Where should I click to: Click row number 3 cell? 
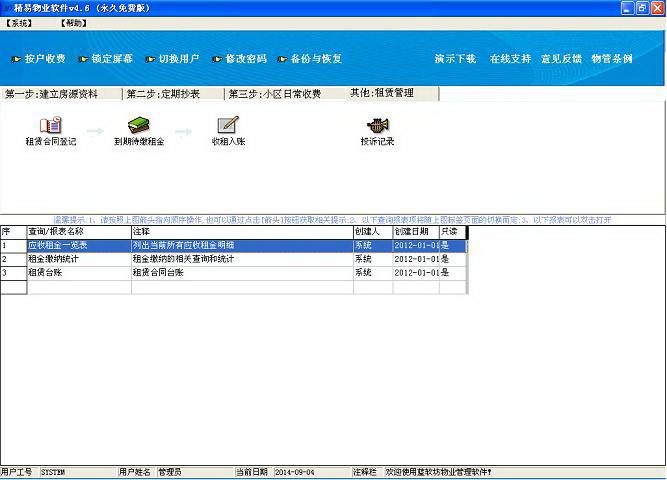(x=14, y=273)
